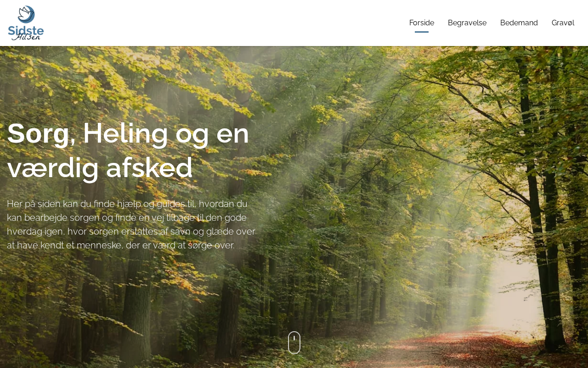Click the dark tree trunk beside the sunlit path
The image size is (588, 368).
click(533, 184)
